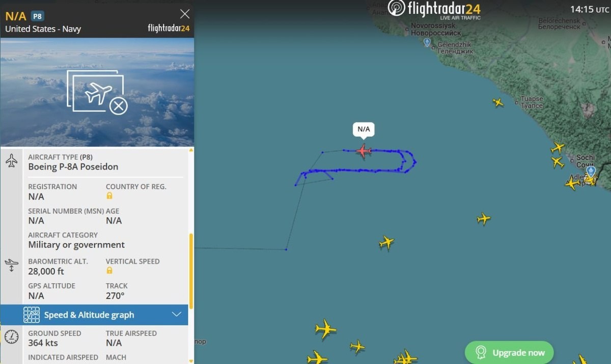Click the Vertical Speed lock icon

click(x=109, y=270)
